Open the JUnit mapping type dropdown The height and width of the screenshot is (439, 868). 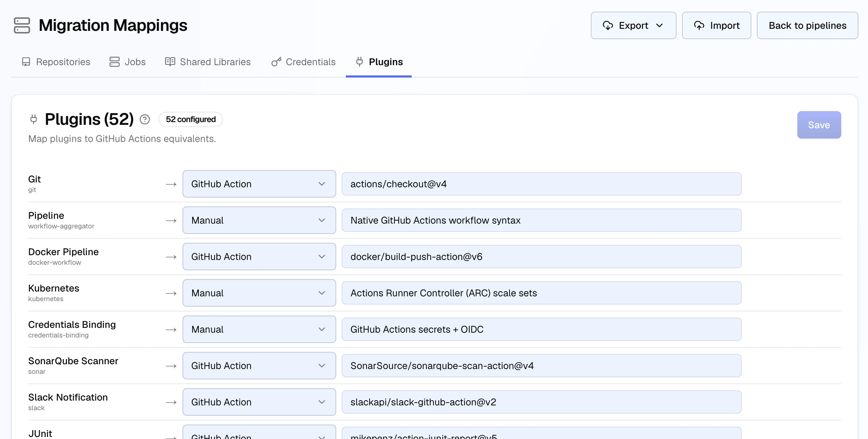tap(259, 432)
